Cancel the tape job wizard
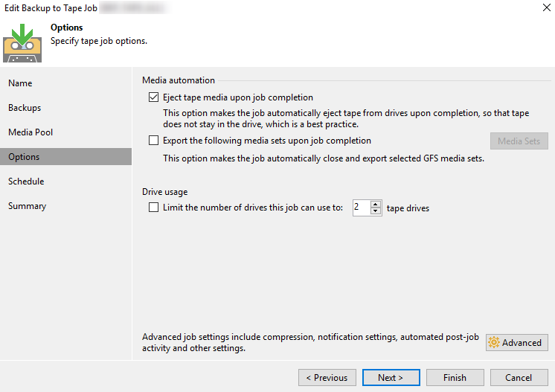 (519, 378)
